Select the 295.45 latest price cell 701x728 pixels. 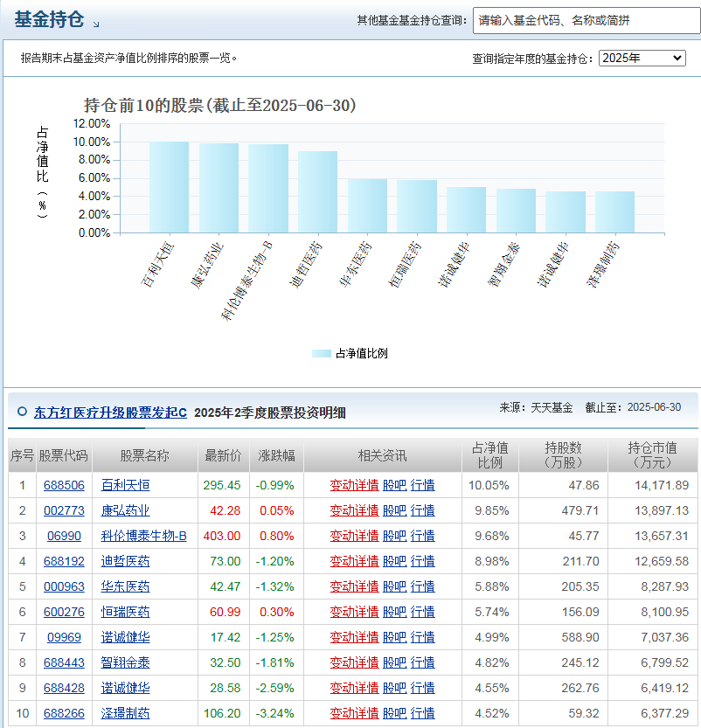[x=222, y=485]
